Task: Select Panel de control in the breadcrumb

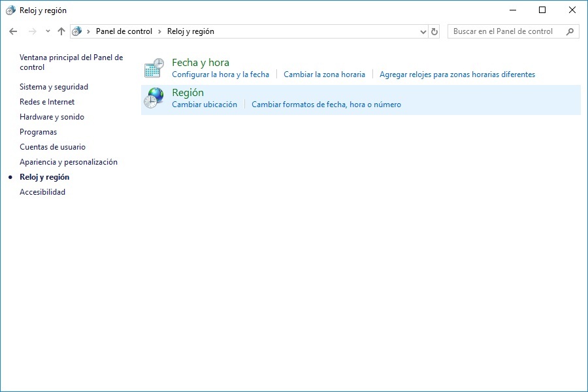Action: click(124, 31)
